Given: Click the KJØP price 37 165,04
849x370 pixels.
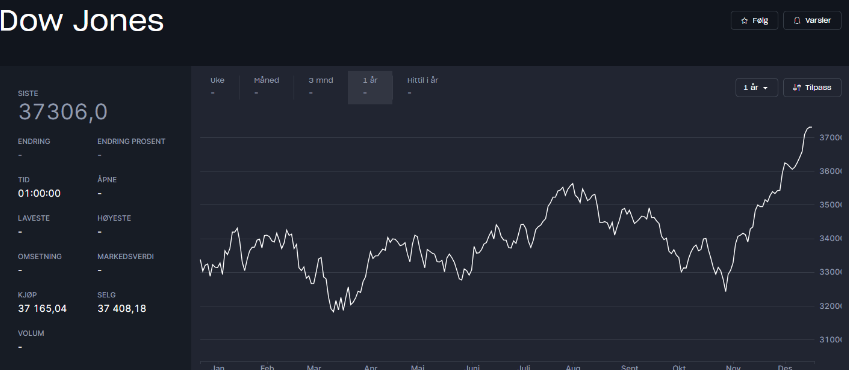Looking at the screenshot, I should pyautogui.click(x=42, y=309).
